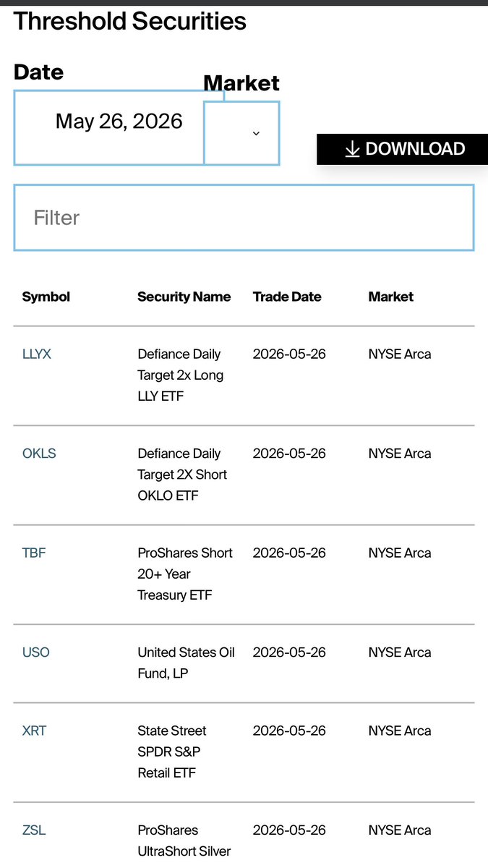The height and width of the screenshot is (868, 488).
Task: Sort by the Market column header
Action: [x=391, y=297]
